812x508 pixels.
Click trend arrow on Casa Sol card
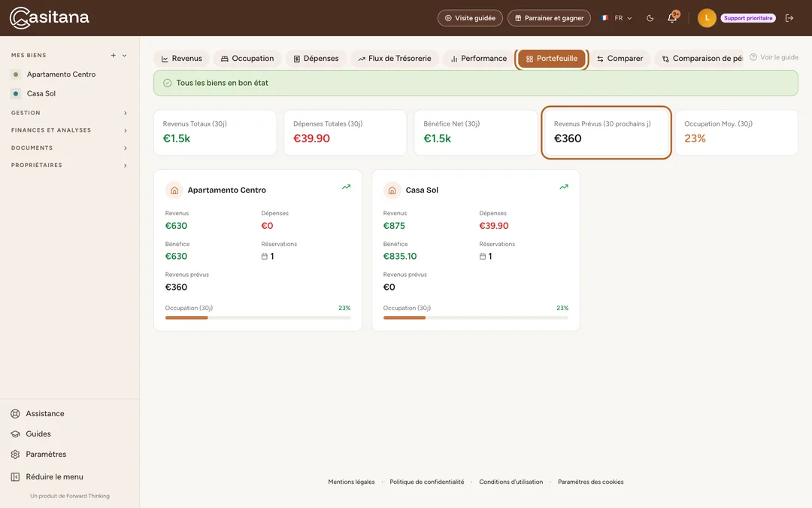tap(564, 187)
